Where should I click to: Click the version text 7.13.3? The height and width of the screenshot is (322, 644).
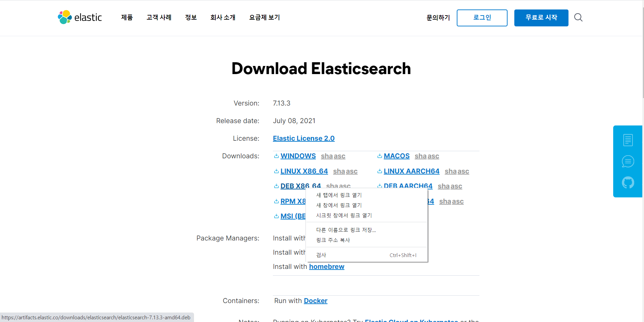pyautogui.click(x=282, y=103)
